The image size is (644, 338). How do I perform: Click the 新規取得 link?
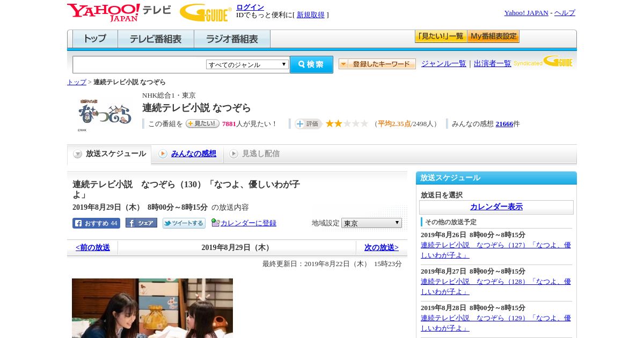click(x=311, y=15)
